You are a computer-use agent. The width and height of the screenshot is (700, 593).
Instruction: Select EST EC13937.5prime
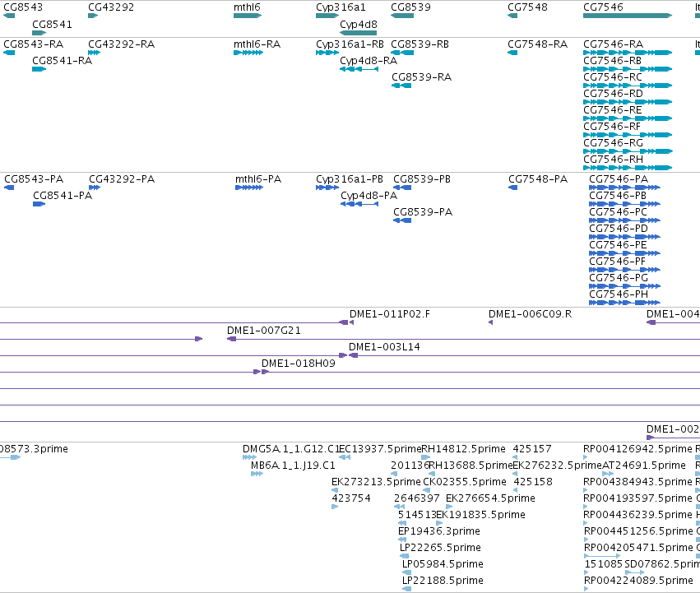point(380,449)
